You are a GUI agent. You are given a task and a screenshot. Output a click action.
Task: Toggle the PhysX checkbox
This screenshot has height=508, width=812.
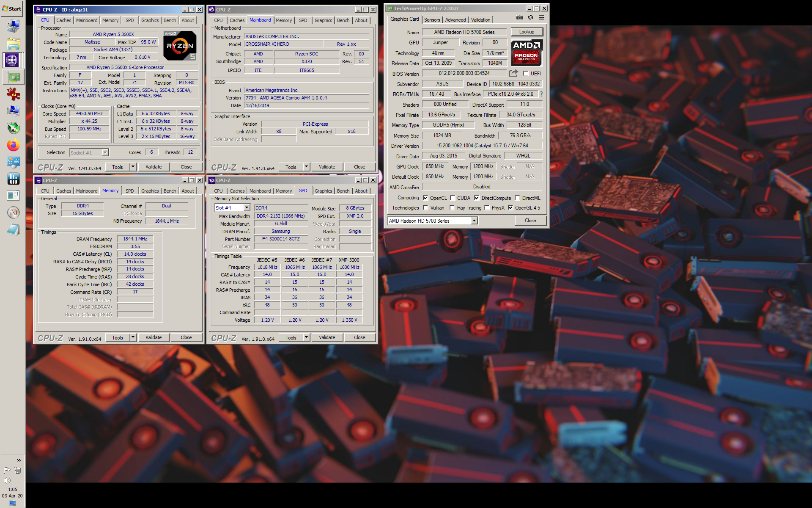(x=487, y=208)
